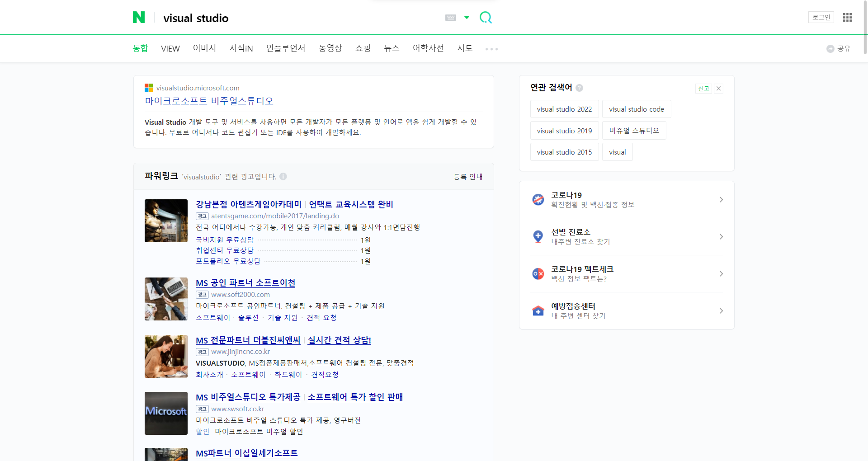Click the 코로나19 status icon
Screen dimensions: 868x461
[x=538, y=199]
